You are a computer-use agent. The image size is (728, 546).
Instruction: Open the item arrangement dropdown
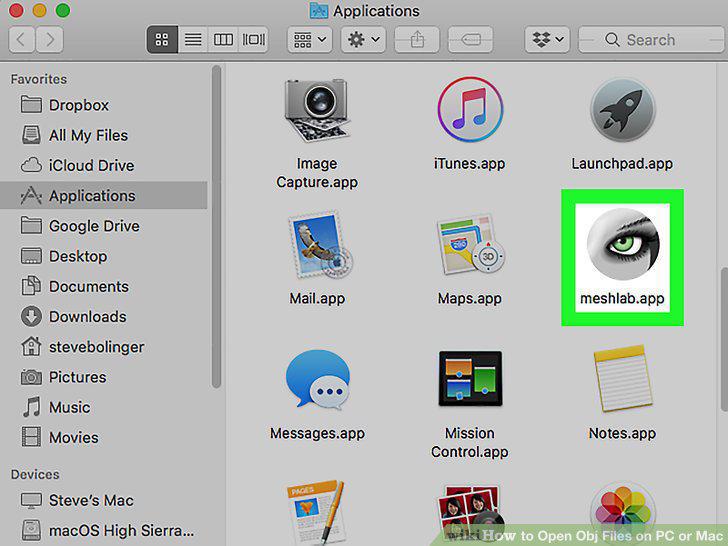click(310, 39)
